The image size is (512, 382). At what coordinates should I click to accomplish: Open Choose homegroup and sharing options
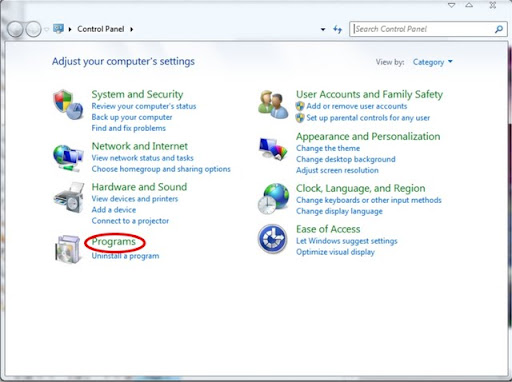coord(161,169)
